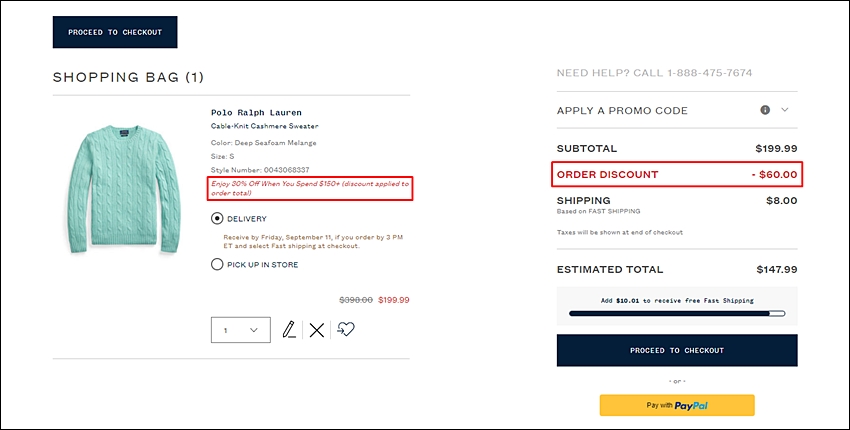
Task: Select the Delivery radio option
Action: (x=217, y=219)
